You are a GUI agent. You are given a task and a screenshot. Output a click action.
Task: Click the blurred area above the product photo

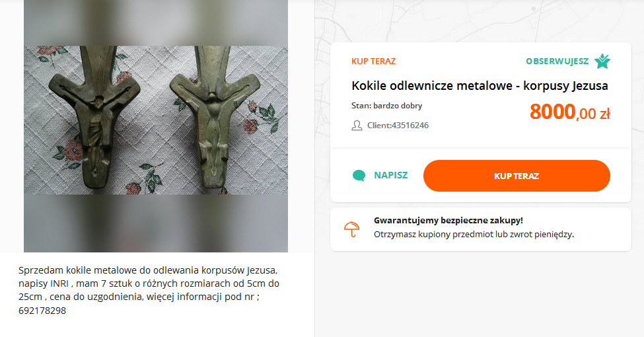(156, 23)
